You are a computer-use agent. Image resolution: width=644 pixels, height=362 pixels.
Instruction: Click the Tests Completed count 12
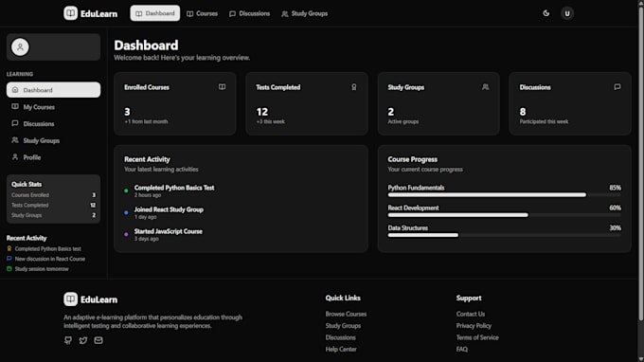(x=262, y=112)
